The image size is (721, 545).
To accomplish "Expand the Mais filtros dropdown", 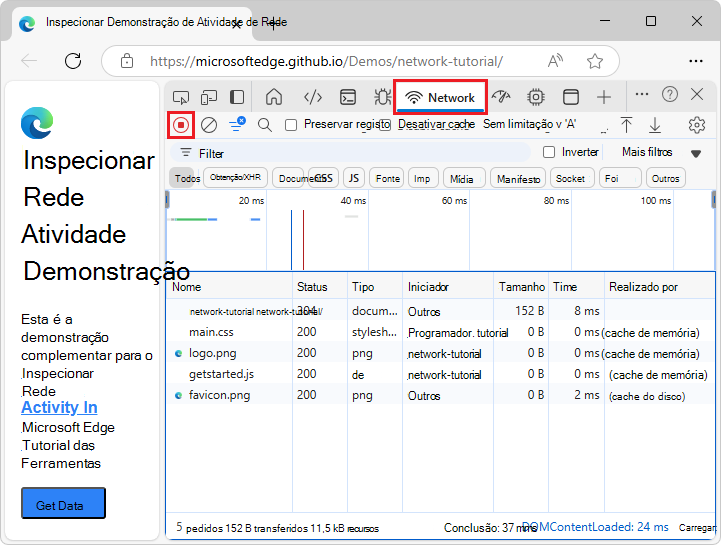I will (661, 152).
